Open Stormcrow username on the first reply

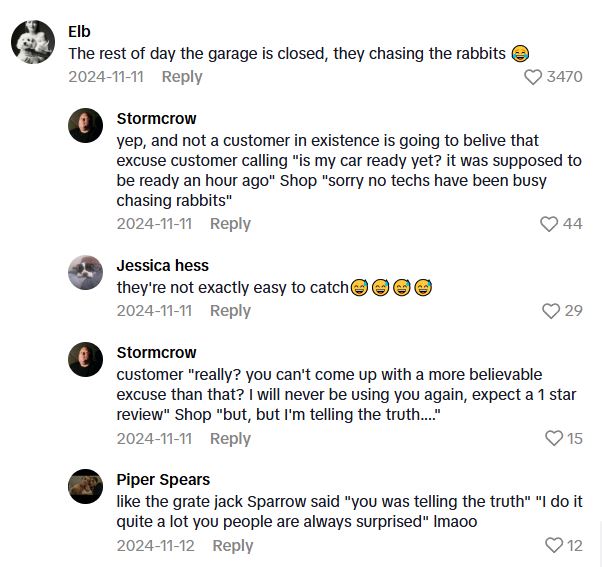point(156,118)
